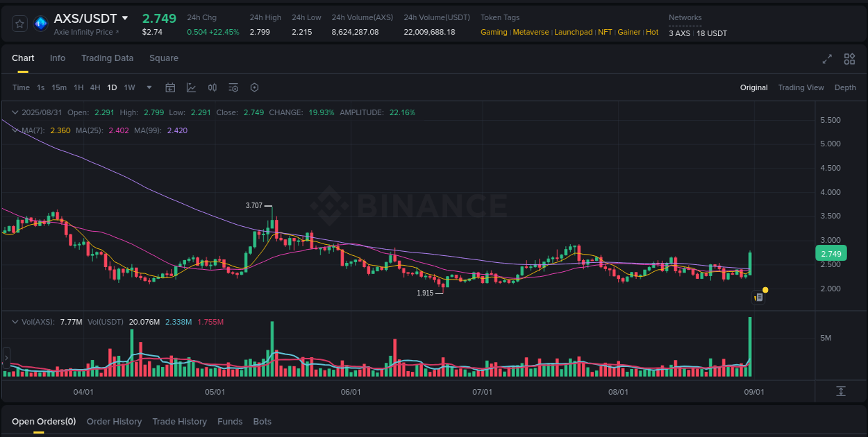Collapse the OHLC info row chevron
This screenshot has width=868, height=437.
click(x=15, y=112)
